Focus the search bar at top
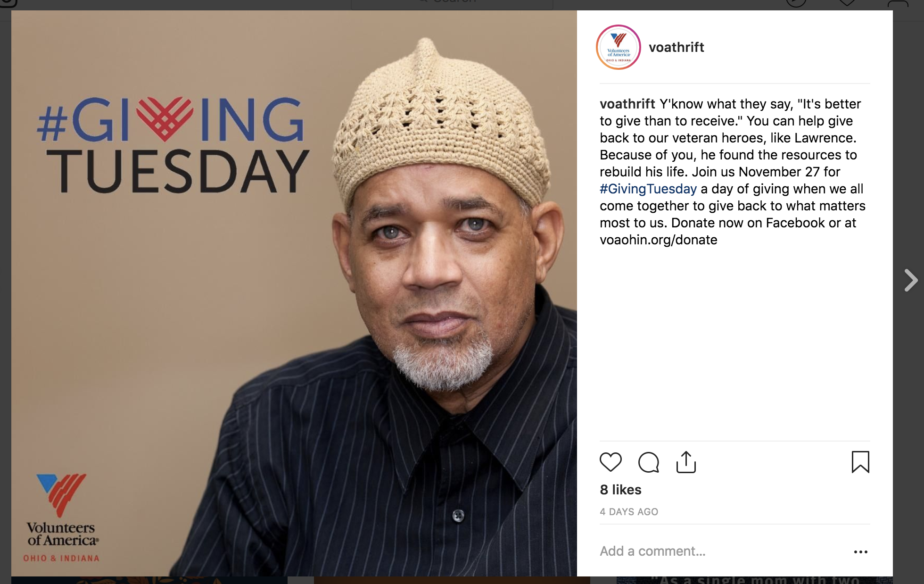Screen dimensions: 924x584 pos(452,4)
